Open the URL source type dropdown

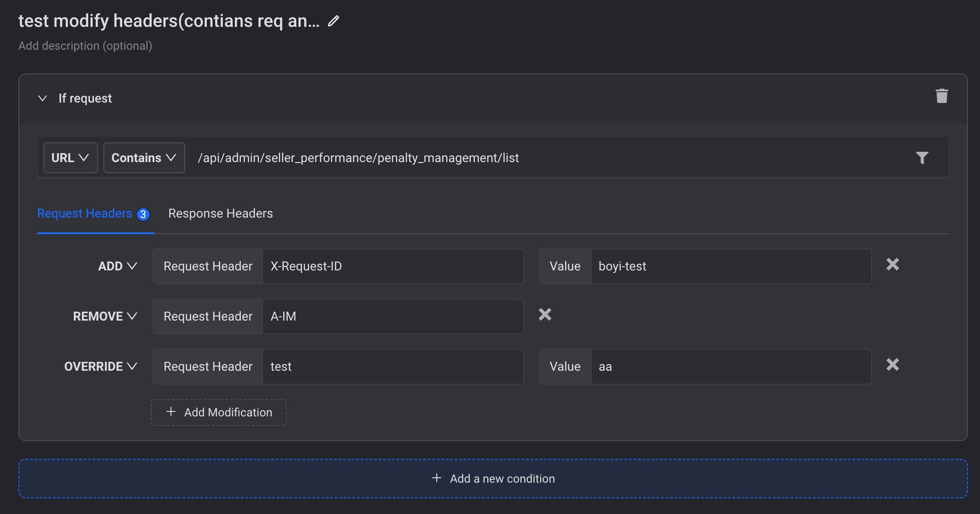(x=70, y=158)
